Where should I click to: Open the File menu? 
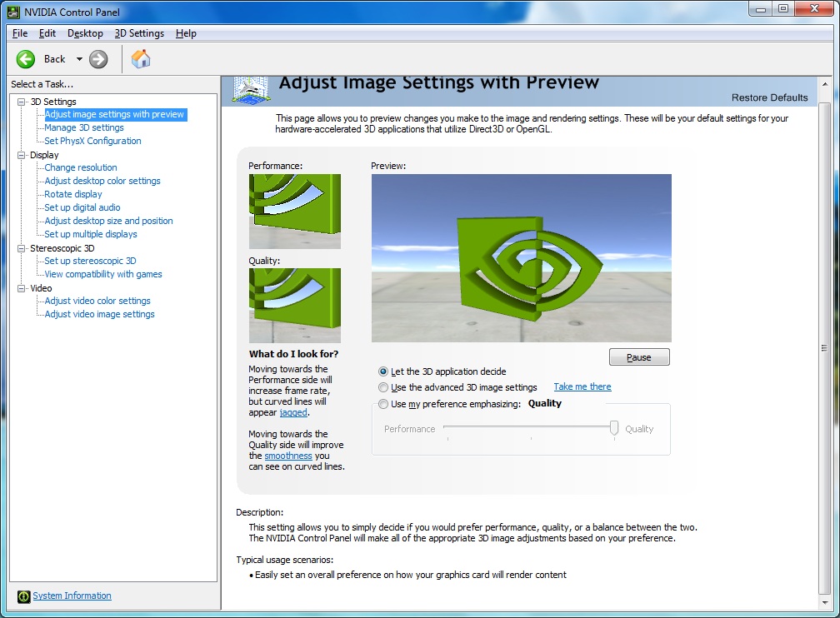pyautogui.click(x=20, y=33)
